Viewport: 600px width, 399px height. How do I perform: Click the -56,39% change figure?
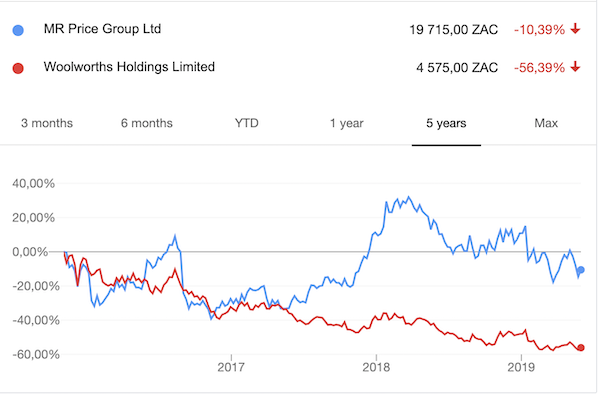(x=539, y=68)
